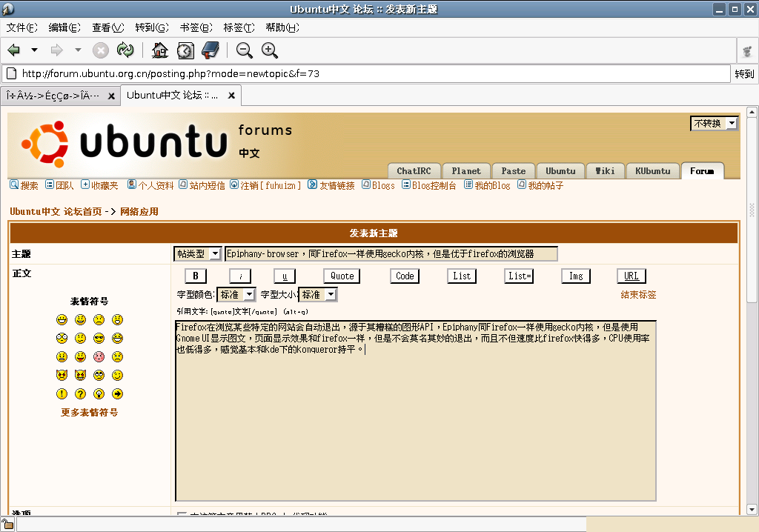Click in the 正文 message body textarea
Image resolution: width=759 pixels, height=532 pixels.
(x=416, y=410)
